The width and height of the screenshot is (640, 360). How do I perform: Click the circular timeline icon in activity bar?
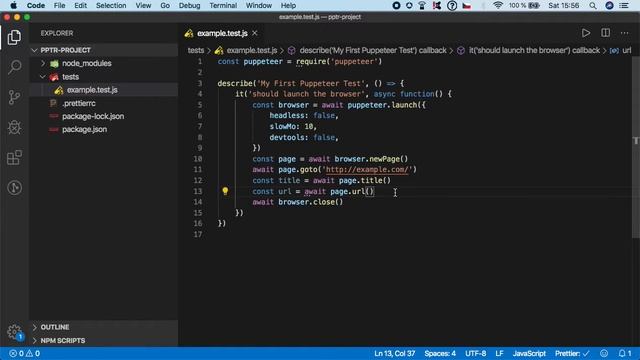pyautogui.click(x=14, y=188)
